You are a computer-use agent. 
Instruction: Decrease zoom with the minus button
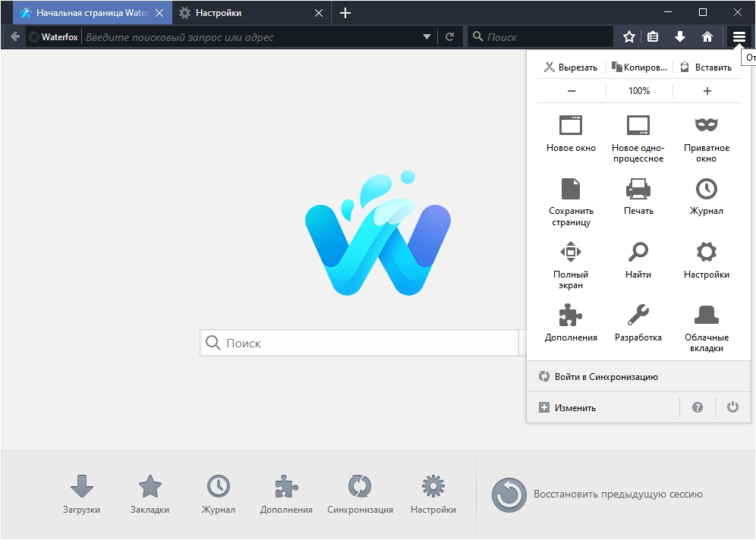point(572,90)
